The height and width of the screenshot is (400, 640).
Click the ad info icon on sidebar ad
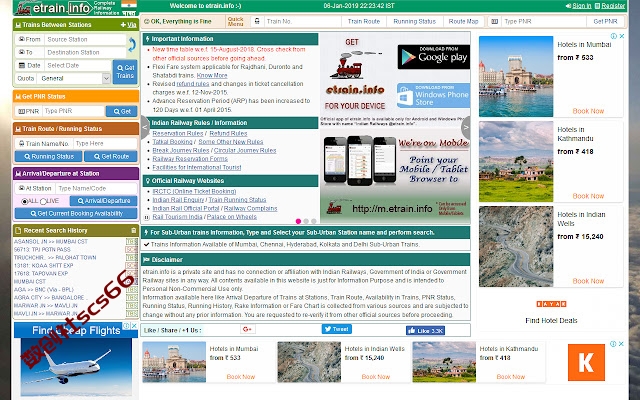[615, 36]
